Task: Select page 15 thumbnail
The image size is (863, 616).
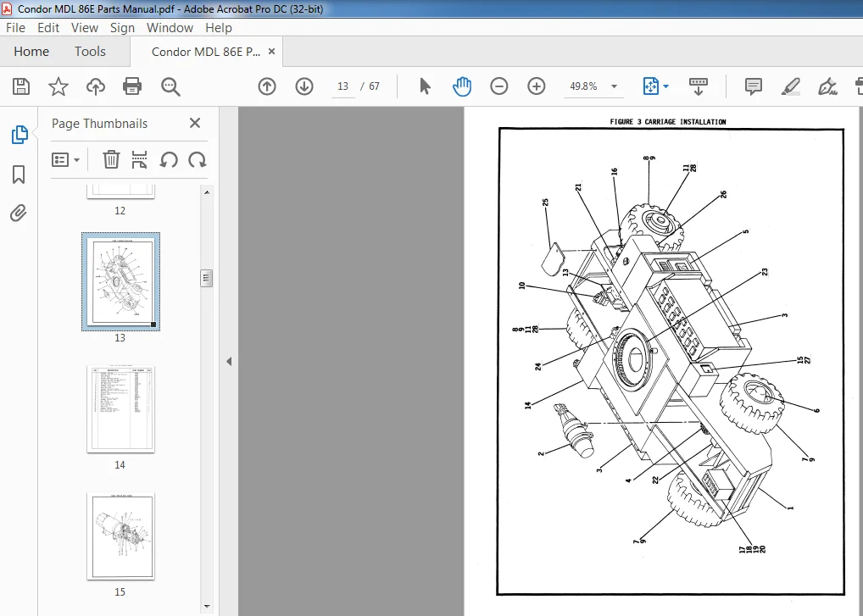Action: (120, 536)
